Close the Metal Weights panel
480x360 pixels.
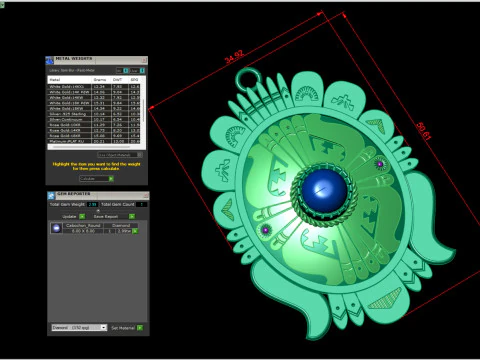pos(144,60)
